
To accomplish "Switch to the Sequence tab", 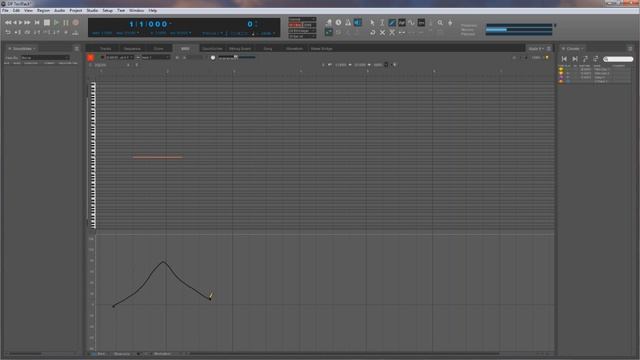I will [x=132, y=49].
